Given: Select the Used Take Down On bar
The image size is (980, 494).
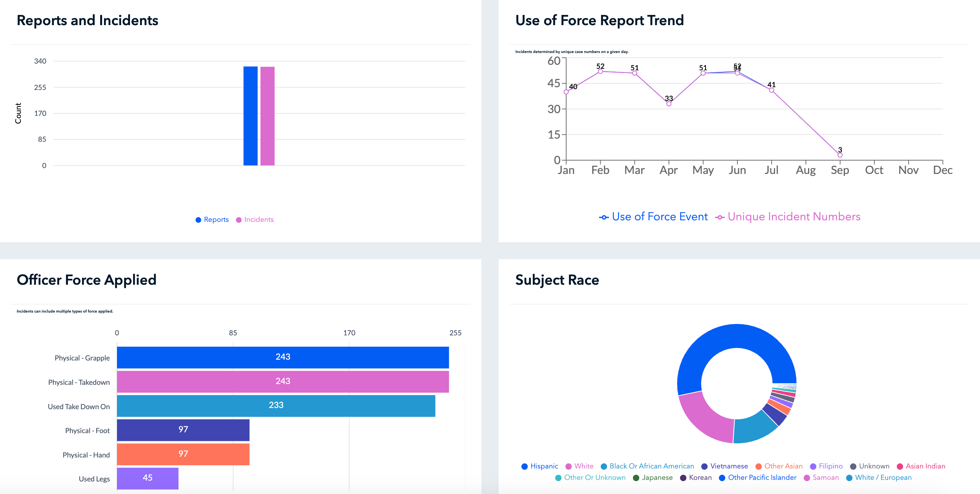Looking at the screenshot, I should click(276, 406).
